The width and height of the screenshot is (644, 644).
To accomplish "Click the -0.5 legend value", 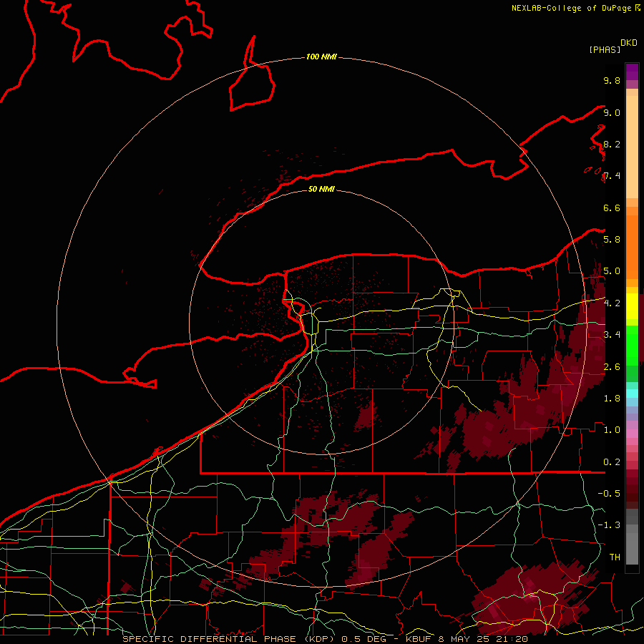I will point(609,493).
